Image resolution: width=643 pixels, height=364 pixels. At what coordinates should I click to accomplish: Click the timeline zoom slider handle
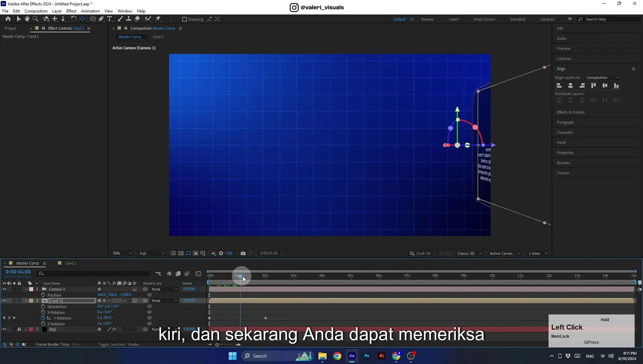click(x=217, y=345)
